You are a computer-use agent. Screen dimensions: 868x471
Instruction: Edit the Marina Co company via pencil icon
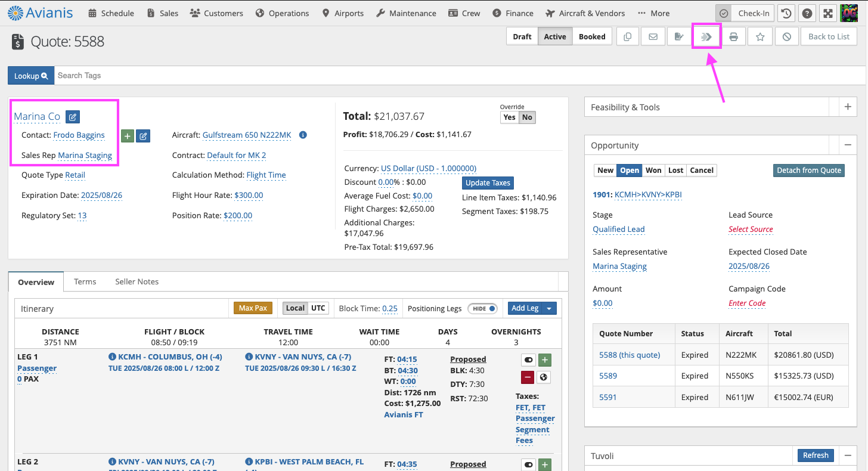pyautogui.click(x=72, y=117)
